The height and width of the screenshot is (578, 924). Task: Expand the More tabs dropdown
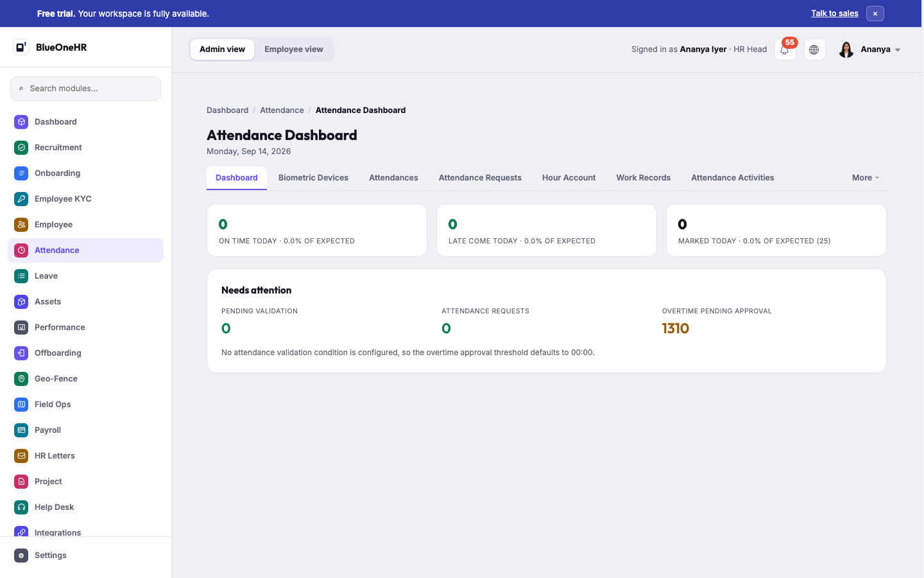866,178
